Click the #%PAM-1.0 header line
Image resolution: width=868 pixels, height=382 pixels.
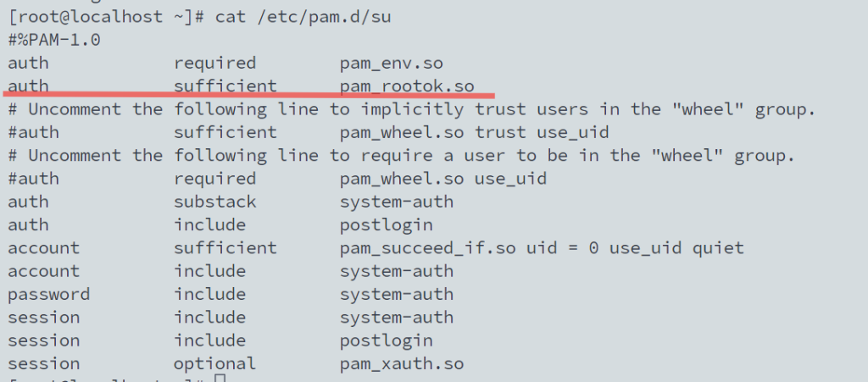click(53, 40)
